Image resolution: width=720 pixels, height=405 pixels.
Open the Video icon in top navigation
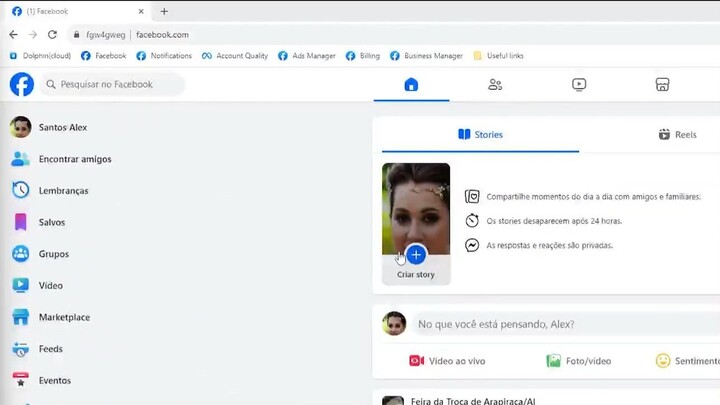coord(579,84)
